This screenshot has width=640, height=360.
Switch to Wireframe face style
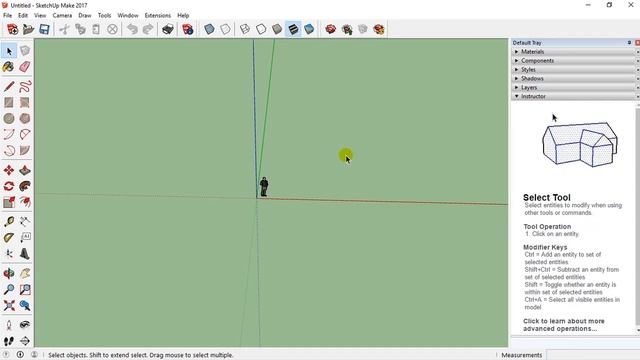[x=245, y=29]
